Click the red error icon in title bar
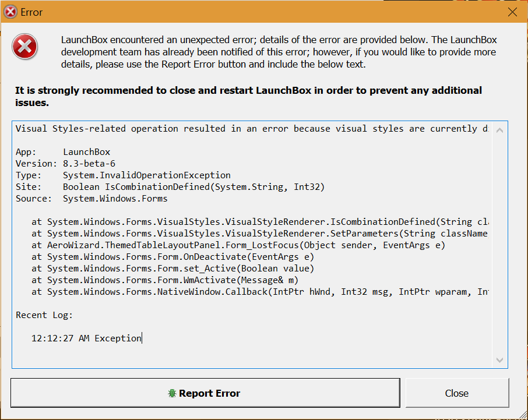The image size is (528, 420). point(10,12)
